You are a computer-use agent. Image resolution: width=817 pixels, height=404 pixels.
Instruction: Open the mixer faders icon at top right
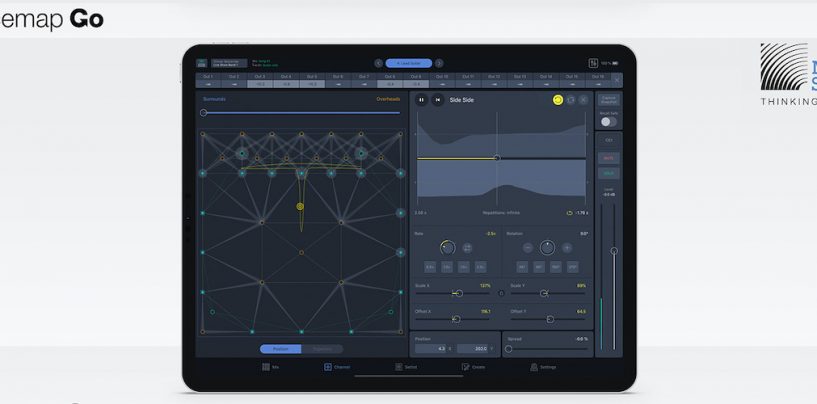[x=593, y=63]
